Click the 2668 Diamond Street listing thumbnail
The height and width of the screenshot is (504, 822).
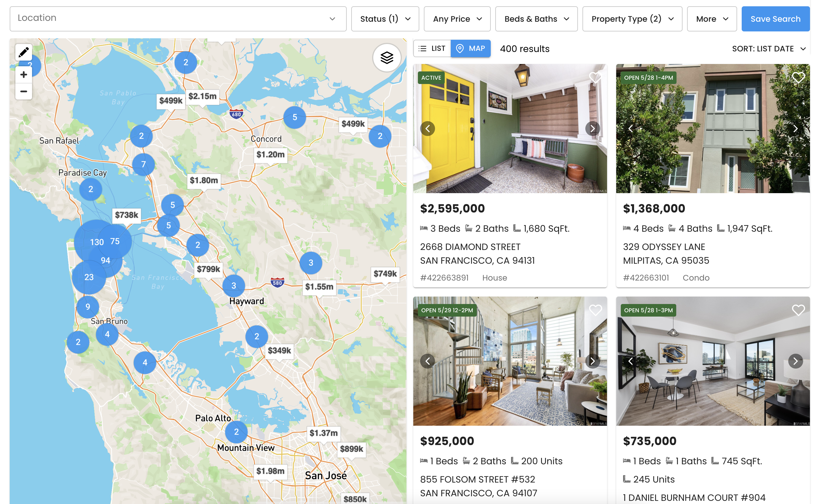510,129
